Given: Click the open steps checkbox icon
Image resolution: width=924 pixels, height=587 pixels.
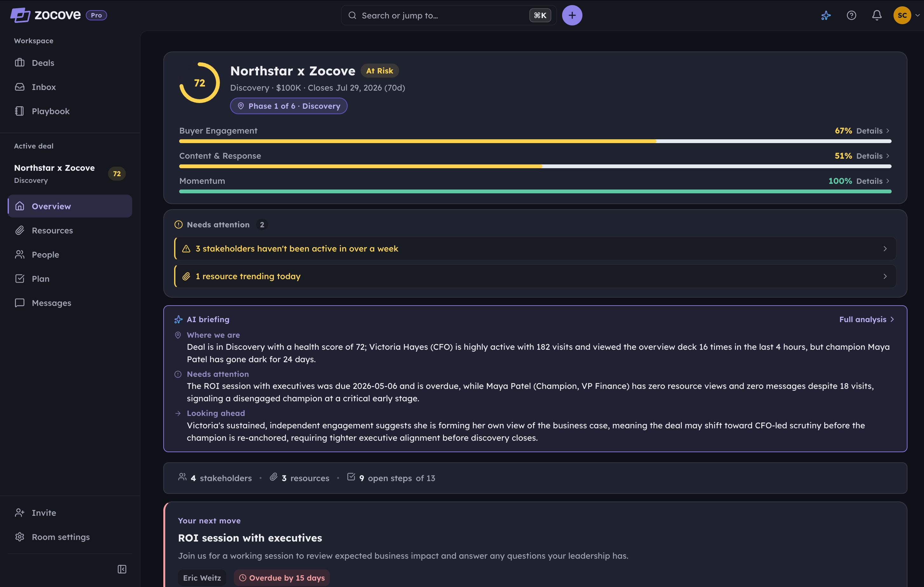Looking at the screenshot, I should click(x=351, y=477).
